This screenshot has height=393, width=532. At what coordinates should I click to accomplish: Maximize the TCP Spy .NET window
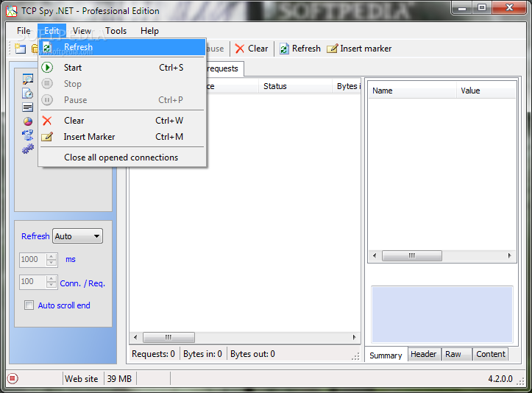tap(482, 8)
